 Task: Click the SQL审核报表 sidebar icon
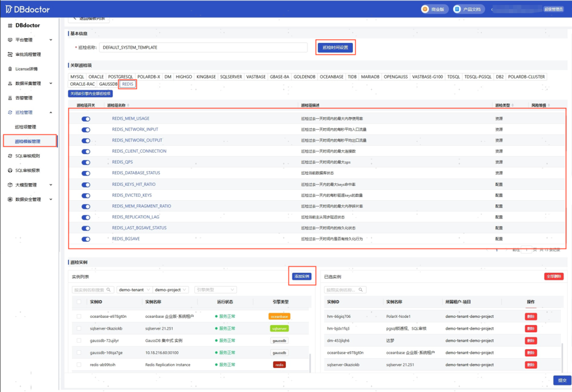click(x=10, y=171)
